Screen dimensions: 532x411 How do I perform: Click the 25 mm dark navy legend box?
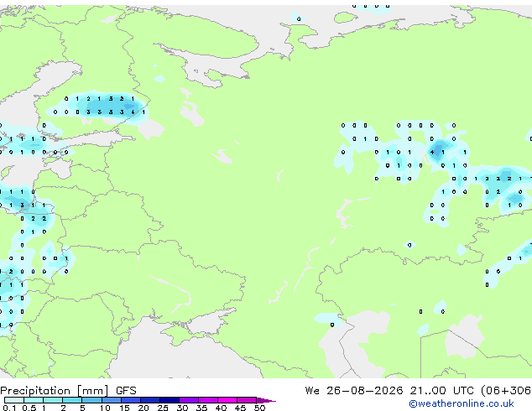click(170, 400)
